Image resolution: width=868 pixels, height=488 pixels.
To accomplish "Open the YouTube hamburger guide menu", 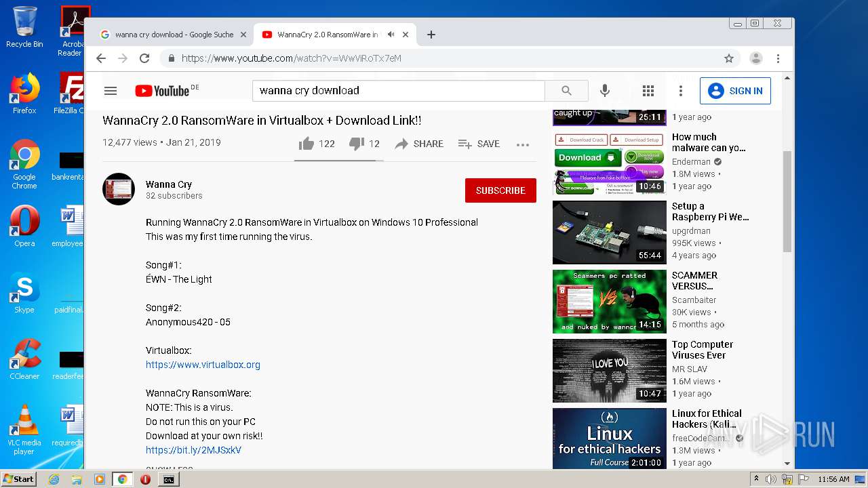I will coord(111,91).
